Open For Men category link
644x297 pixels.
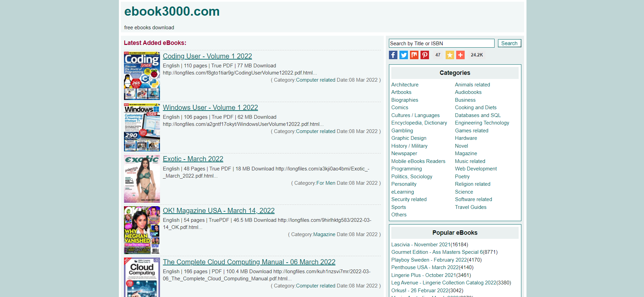click(326, 183)
